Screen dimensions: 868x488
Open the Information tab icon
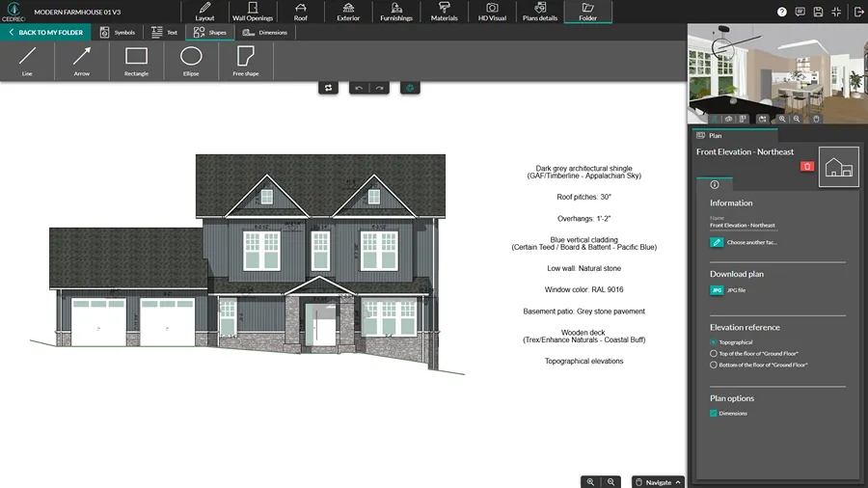coord(715,184)
